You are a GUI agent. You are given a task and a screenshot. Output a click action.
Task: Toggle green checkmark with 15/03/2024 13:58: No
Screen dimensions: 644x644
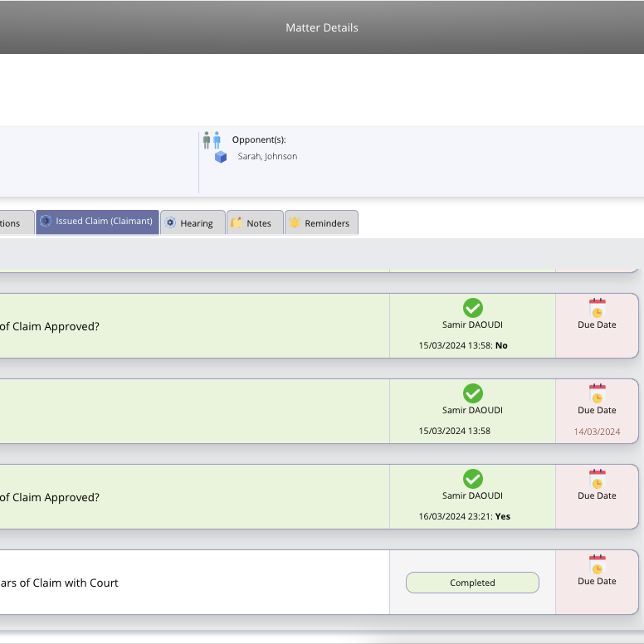(473, 308)
